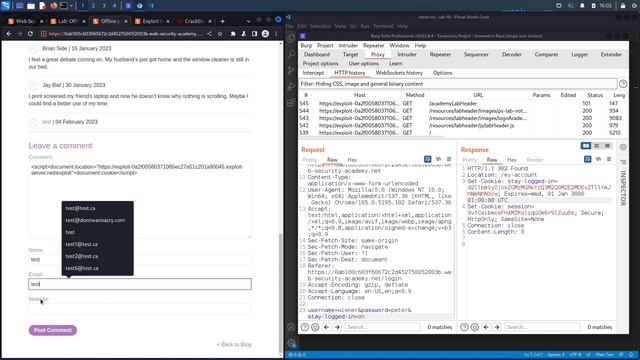Focus the Comment text area
The image size is (640, 360).
140,200
